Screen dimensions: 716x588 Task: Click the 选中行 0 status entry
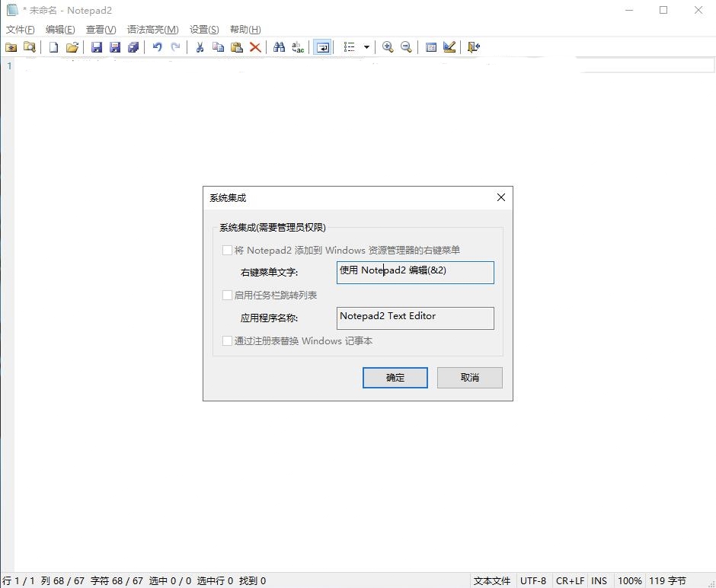[x=215, y=580]
